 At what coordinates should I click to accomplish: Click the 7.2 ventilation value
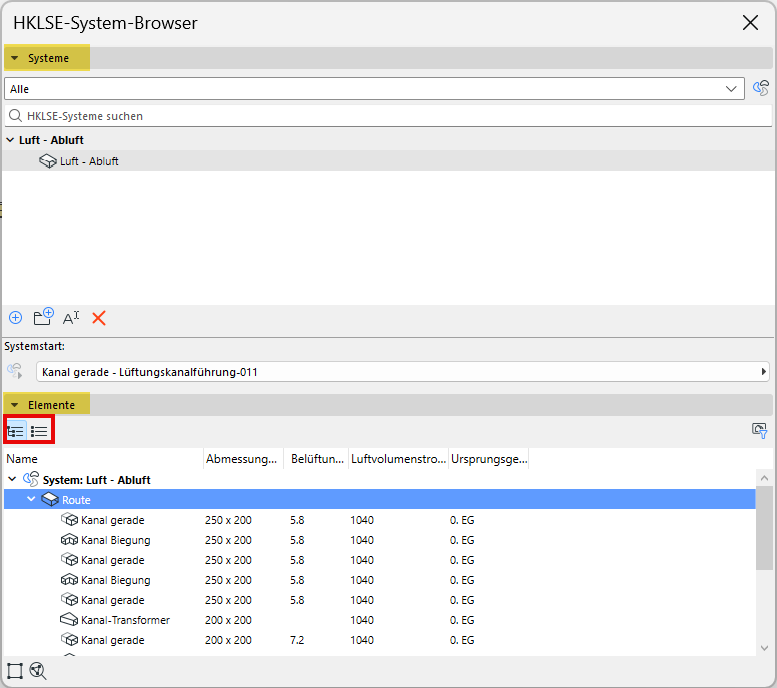click(x=297, y=640)
